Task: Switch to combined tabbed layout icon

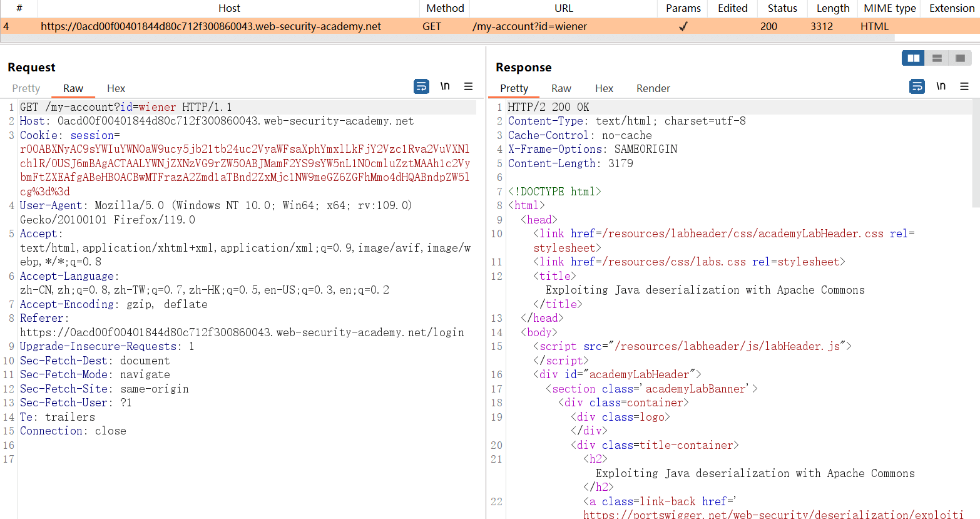Action: 960,58
